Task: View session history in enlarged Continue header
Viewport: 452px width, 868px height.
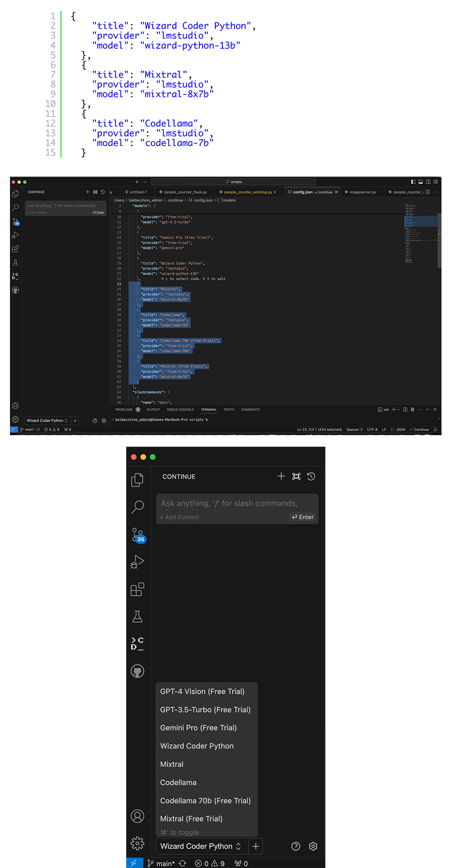Action: (311, 476)
